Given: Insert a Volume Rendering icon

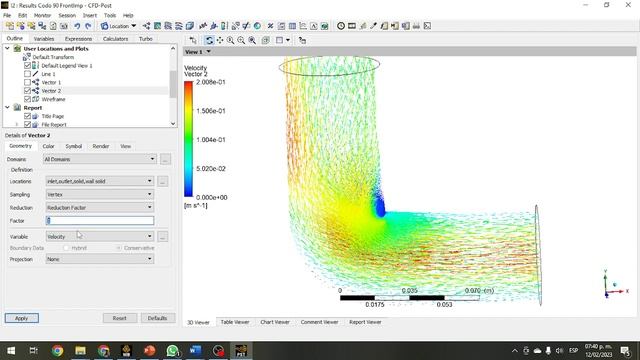Looking at the screenshot, I should point(190,26).
